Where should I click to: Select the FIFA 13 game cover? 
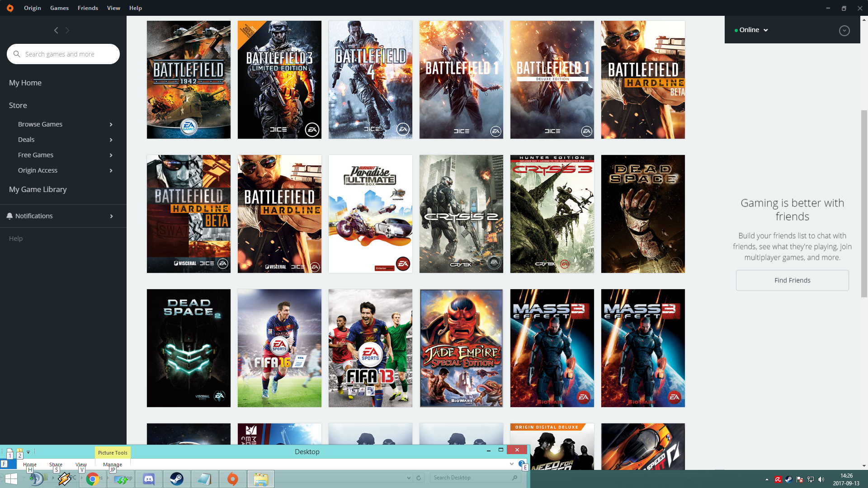370,348
